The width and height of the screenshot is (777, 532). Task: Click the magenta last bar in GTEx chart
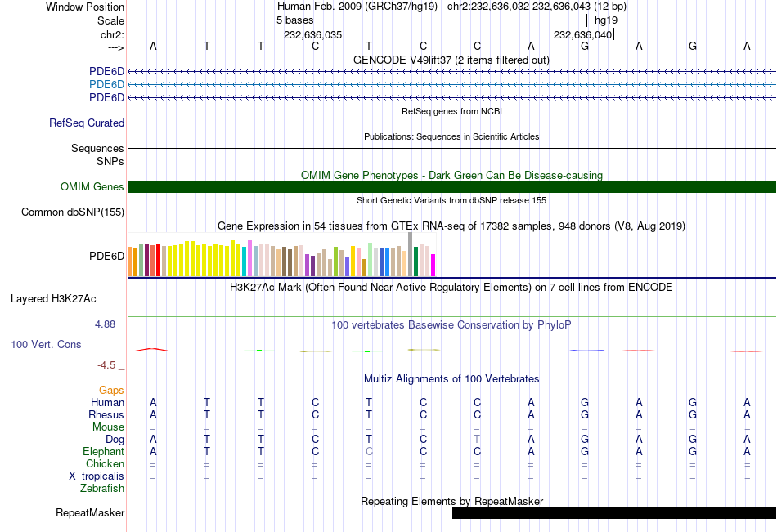[433, 265]
